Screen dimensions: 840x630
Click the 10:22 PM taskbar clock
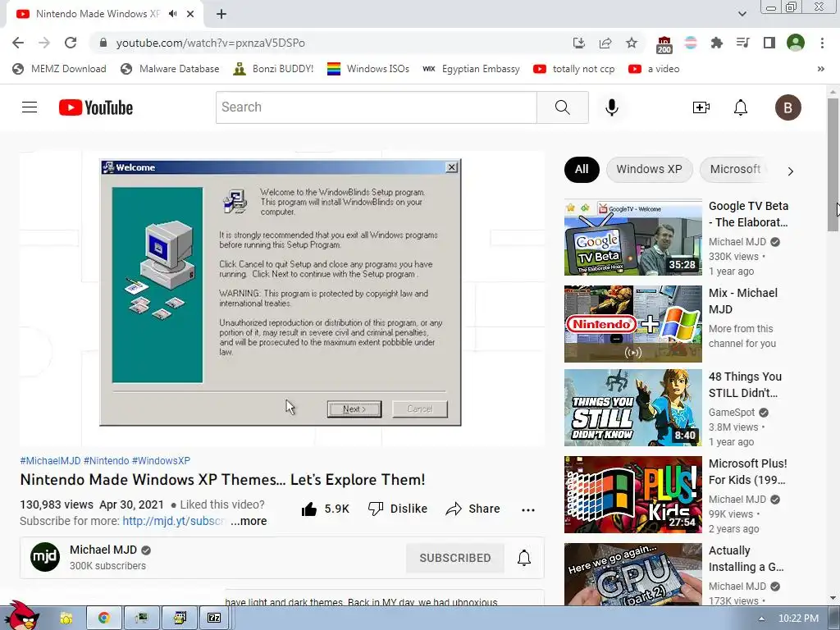798,619
